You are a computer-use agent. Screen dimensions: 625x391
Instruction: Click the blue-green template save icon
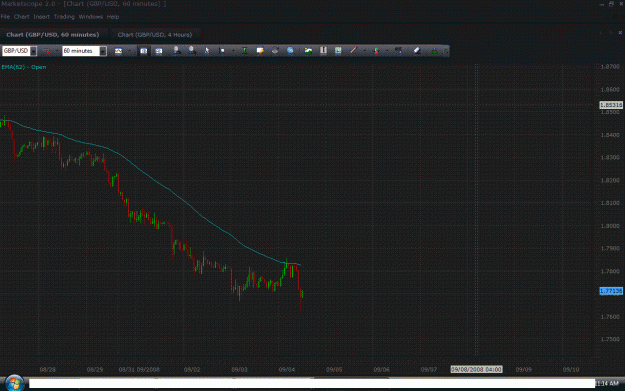[338, 51]
